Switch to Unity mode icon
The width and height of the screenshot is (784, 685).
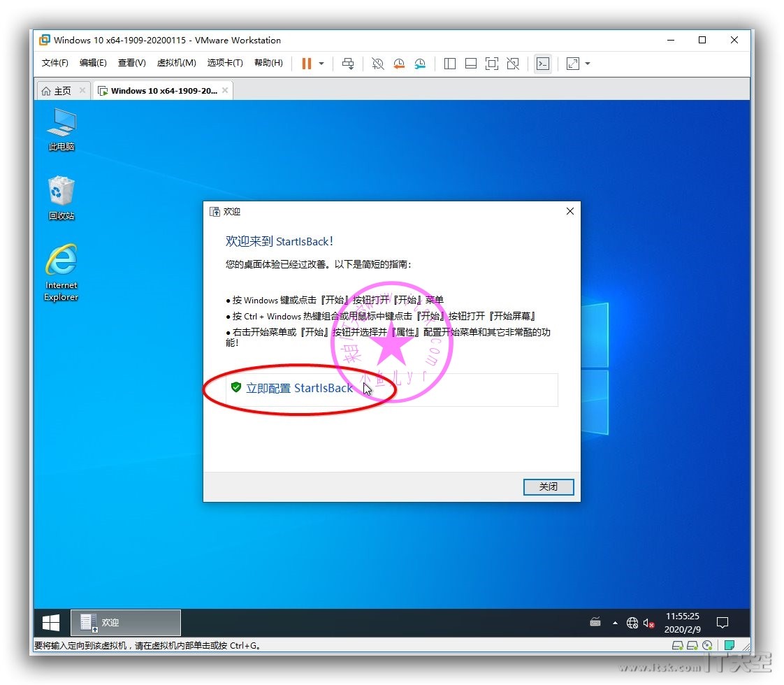[x=513, y=64]
